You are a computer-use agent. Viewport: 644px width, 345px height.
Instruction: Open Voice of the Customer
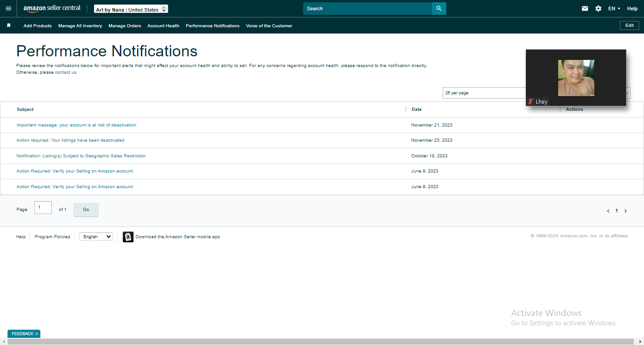tap(269, 26)
